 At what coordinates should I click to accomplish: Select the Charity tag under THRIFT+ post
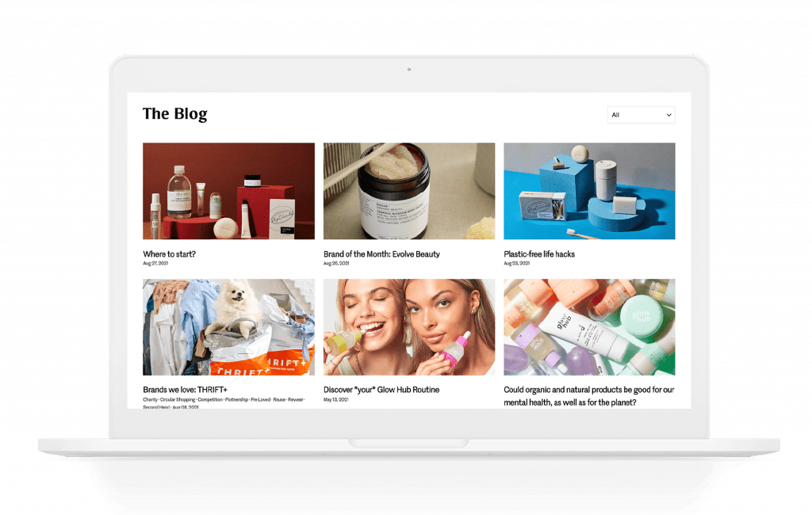(x=150, y=399)
